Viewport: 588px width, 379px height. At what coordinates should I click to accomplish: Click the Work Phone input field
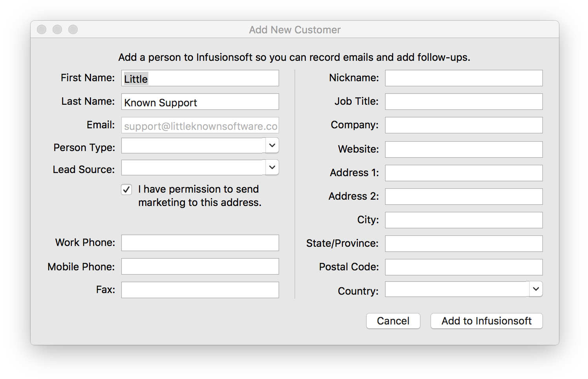pyautogui.click(x=200, y=243)
